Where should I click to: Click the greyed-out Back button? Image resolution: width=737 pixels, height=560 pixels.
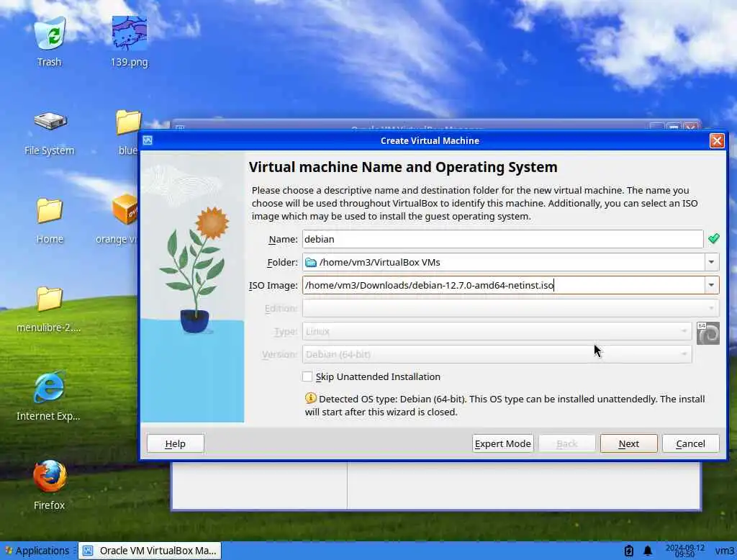pos(567,443)
